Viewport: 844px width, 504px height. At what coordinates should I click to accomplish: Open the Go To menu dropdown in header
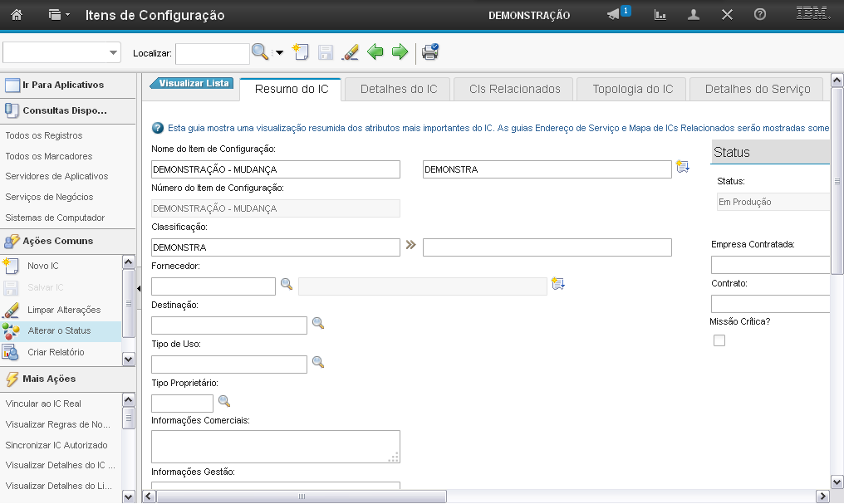click(59, 15)
